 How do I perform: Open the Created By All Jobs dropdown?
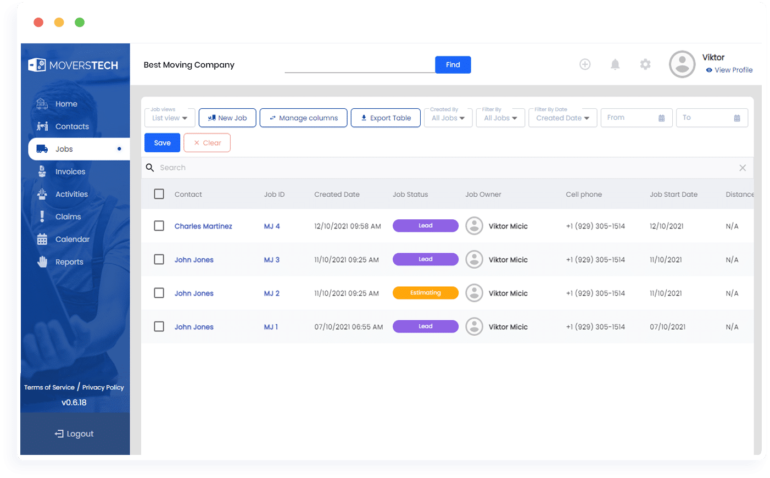[x=448, y=118]
